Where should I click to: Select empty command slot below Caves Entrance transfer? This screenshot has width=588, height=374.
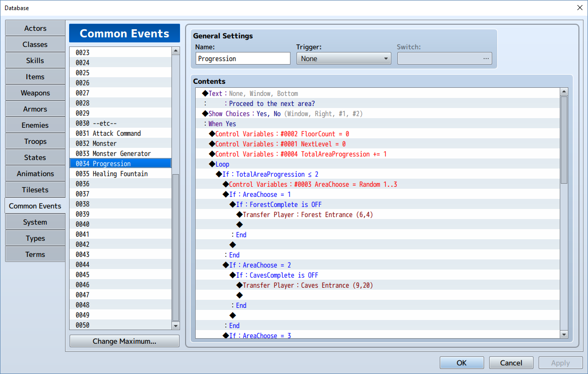pyautogui.click(x=378, y=296)
